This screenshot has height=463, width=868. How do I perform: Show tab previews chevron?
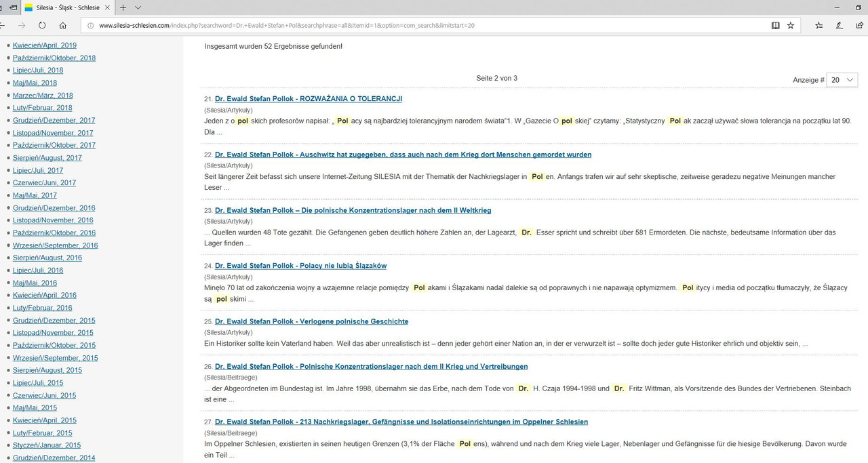[x=138, y=7]
